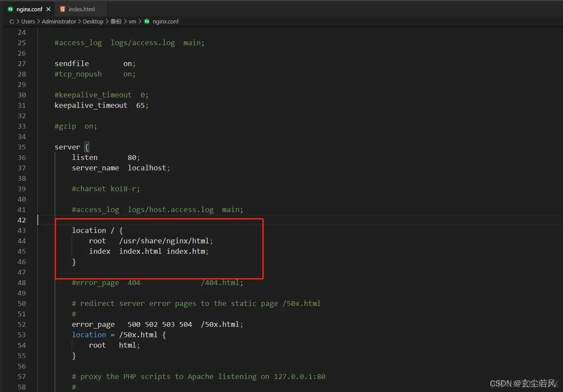The width and height of the screenshot is (563, 392).
Task: Click 'html;' value on line 54
Action: click(130, 345)
